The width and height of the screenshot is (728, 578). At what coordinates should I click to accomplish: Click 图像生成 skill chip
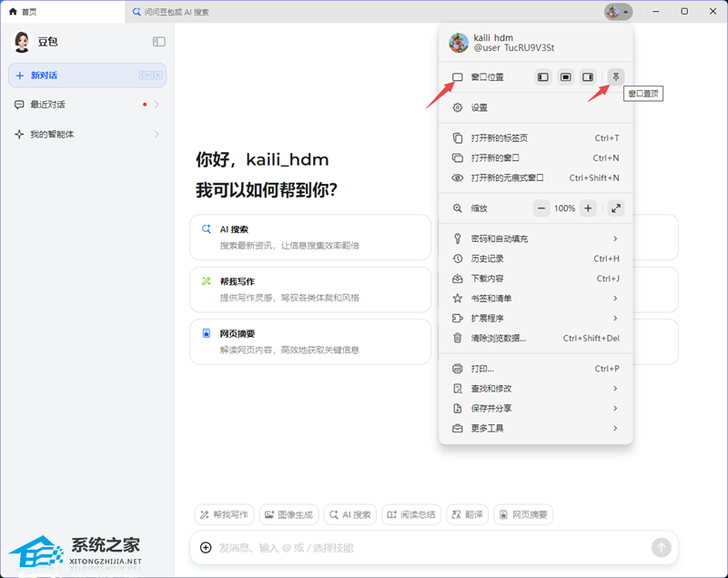tap(288, 514)
